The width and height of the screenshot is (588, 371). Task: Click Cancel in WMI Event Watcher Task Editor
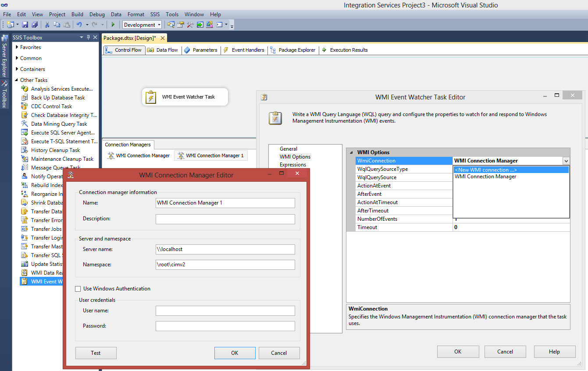pos(505,352)
